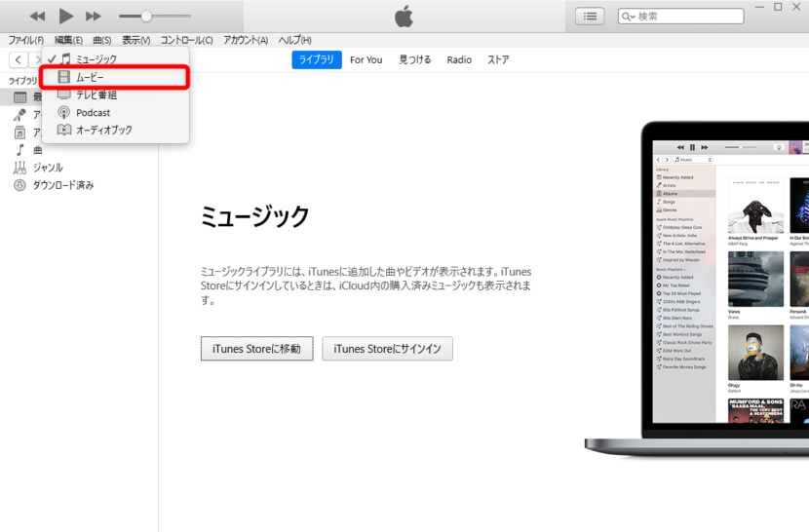Switch to the For You tab
Image resolution: width=809 pixels, height=532 pixels.
click(x=366, y=59)
